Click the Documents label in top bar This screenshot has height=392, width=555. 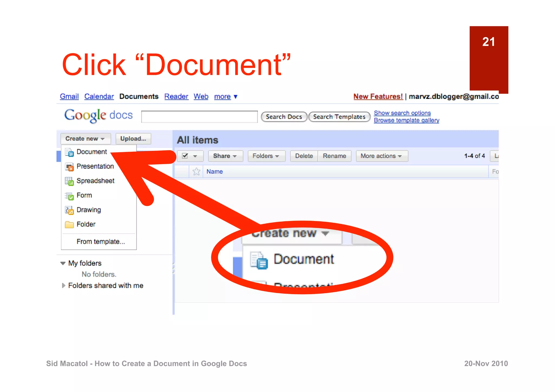[139, 96]
